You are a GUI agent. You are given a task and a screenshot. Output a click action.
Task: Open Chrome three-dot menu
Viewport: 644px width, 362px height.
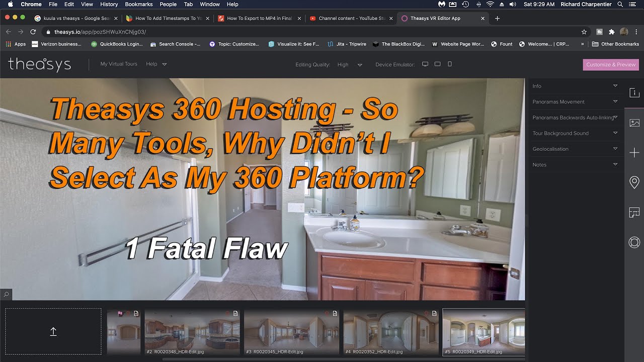[x=635, y=32]
